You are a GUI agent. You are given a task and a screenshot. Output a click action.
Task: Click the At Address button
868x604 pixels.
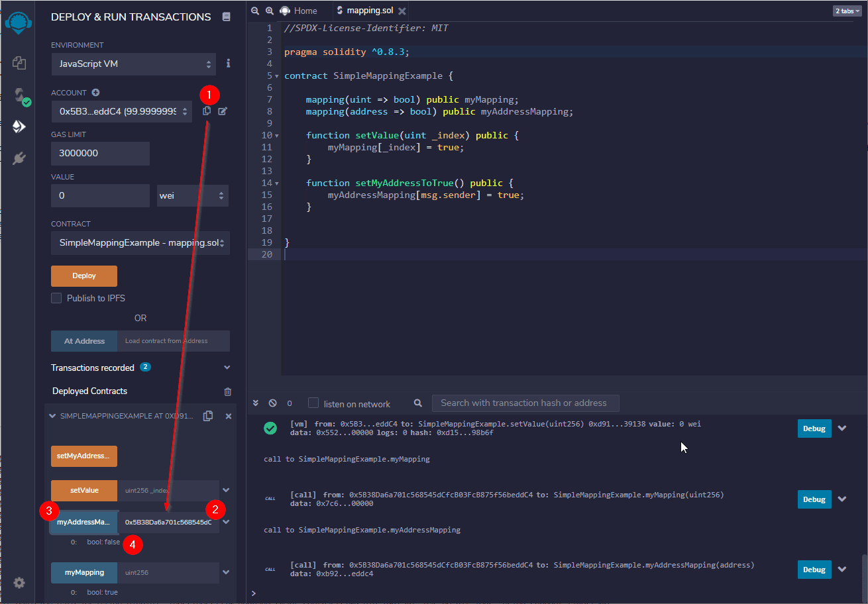(x=84, y=341)
